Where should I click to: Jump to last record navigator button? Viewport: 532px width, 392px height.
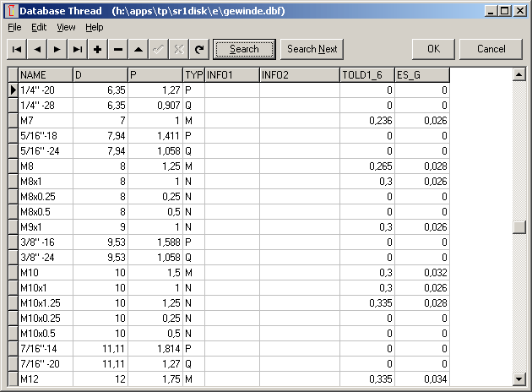pyautogui.click(x=78, y=49)
